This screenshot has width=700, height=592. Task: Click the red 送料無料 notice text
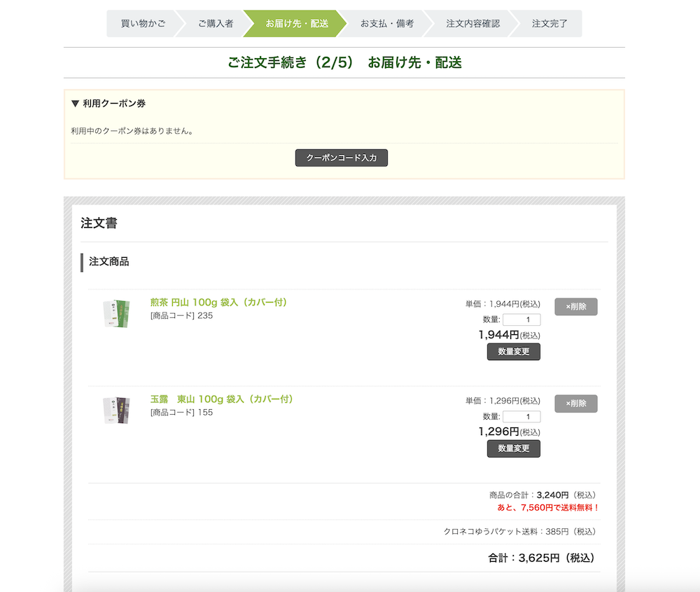point(548,507)
